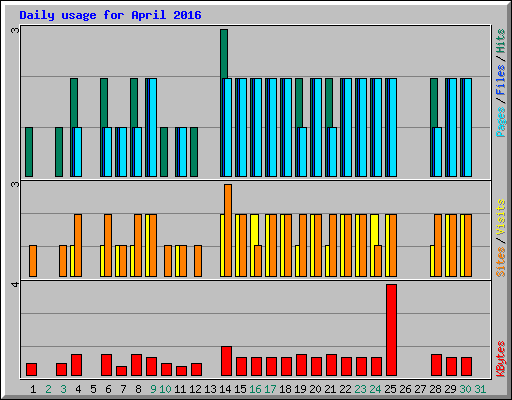Click green day label "31" on the x-axis
The width and height of the screenshot is (512, 400).
(480, 389)
